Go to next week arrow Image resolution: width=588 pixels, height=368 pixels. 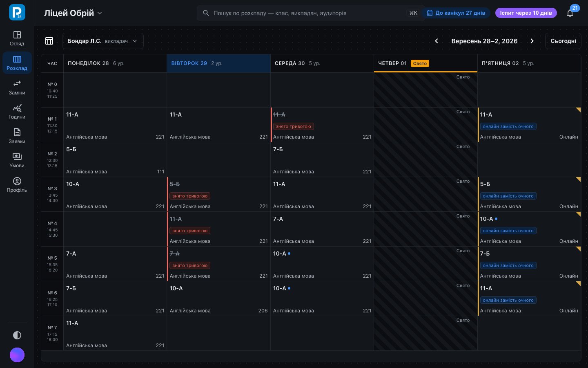pyautogui.click(x=532, y=41)
